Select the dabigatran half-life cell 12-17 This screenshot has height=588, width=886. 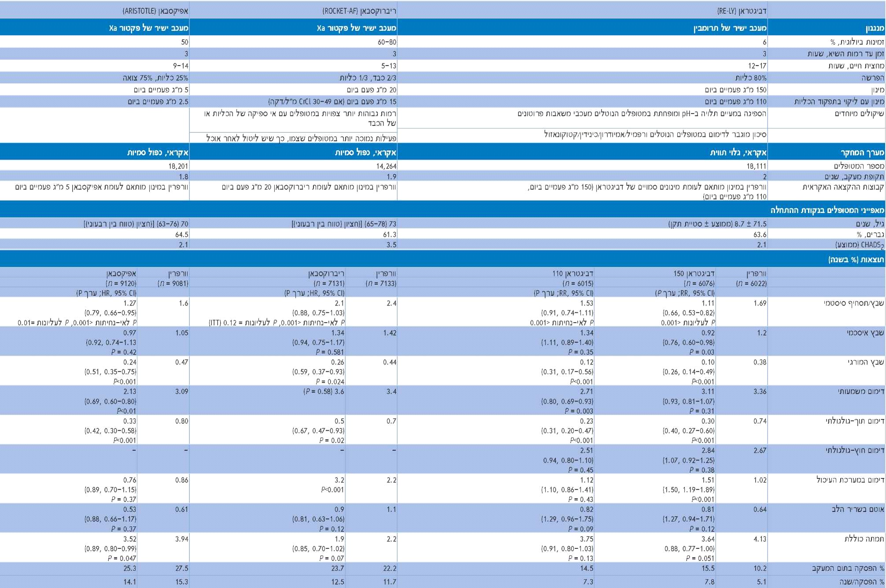tap(757, 66)
